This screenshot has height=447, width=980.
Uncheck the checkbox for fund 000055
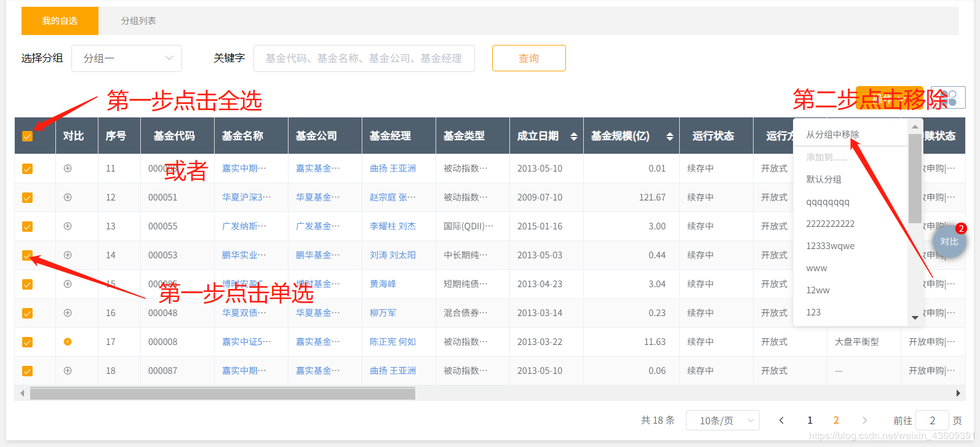click(x=27, y=226)
